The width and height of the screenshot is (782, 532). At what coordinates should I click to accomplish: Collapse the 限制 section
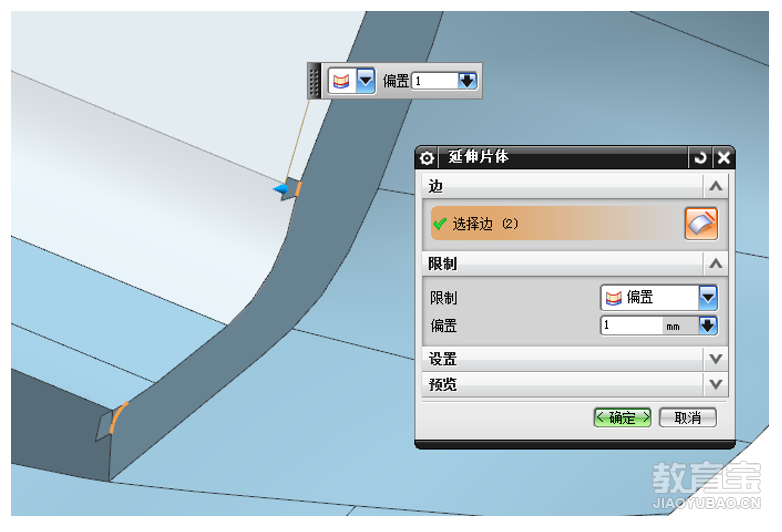tap(716, 263)
